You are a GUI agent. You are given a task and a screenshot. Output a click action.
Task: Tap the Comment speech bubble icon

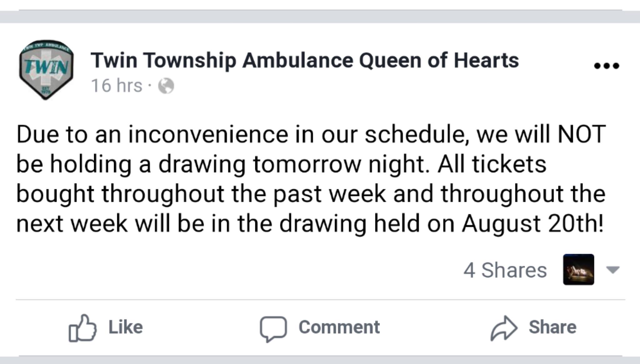(x=273, y=329)
